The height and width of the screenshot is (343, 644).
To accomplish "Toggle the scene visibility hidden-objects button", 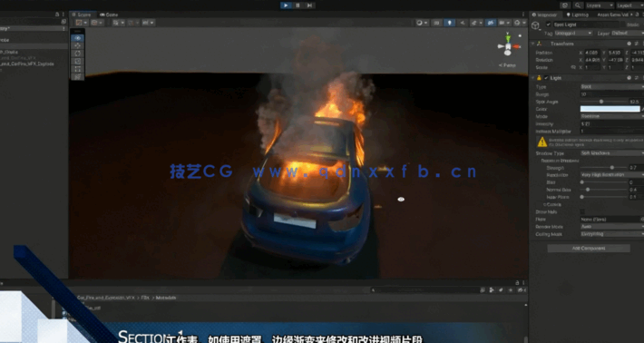I will pyautogui.click(x=491, y=23).
